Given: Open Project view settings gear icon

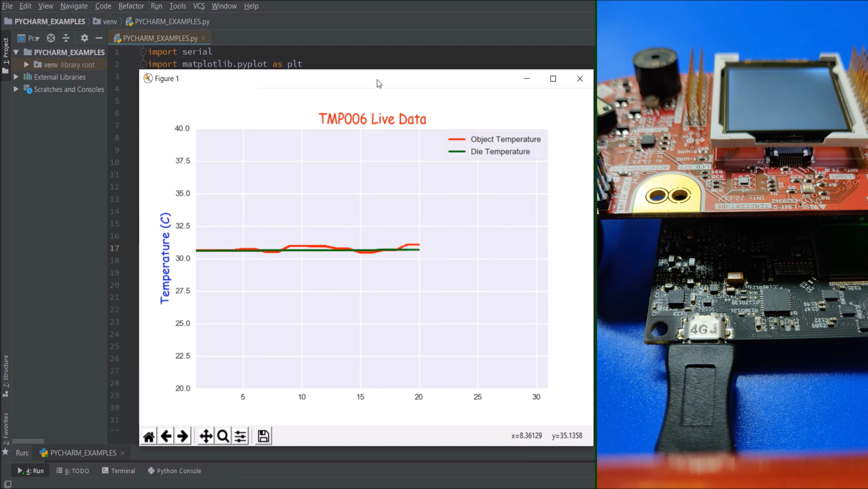Looking at the screenshot, I should 84,38.
